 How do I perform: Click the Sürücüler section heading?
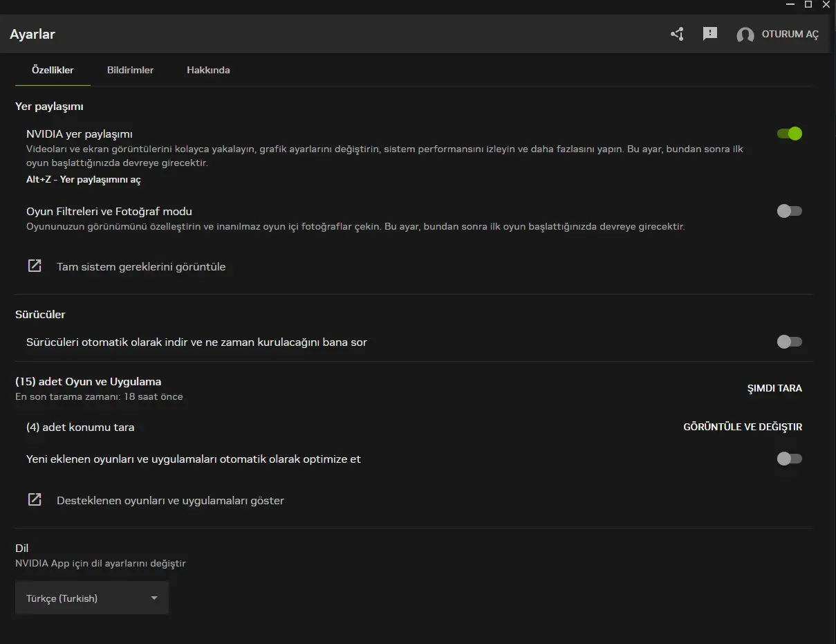(x=40, y=314)
